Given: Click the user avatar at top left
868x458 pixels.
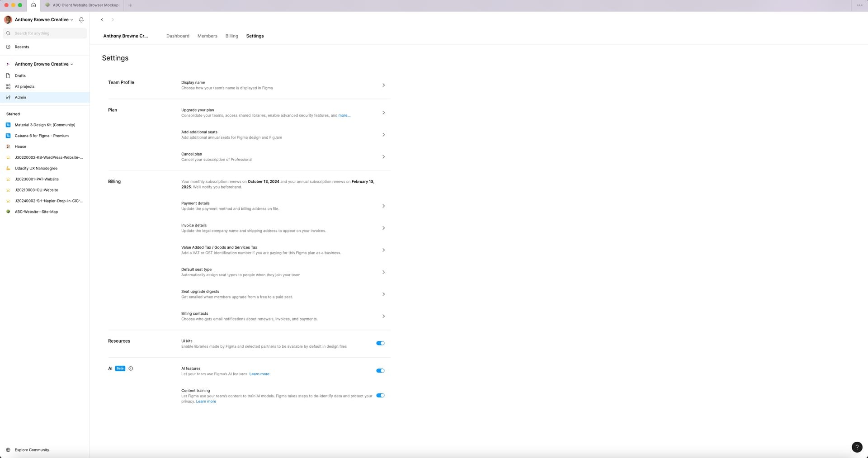Looking at the screenshot, I should [x=8, y=20].
